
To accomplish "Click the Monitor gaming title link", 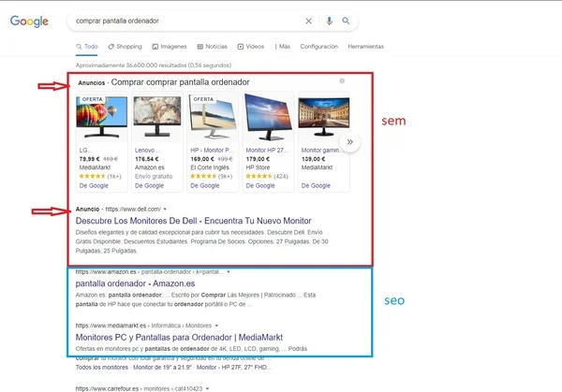I will [x=321, y=151].
